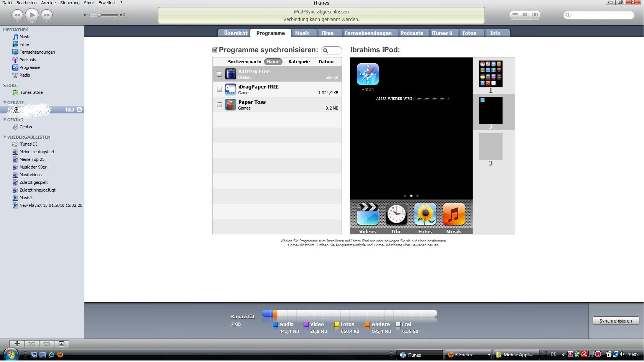Open the Steuerung menu
This screenshot has width=644, height=362.
[x=70, y=3]
